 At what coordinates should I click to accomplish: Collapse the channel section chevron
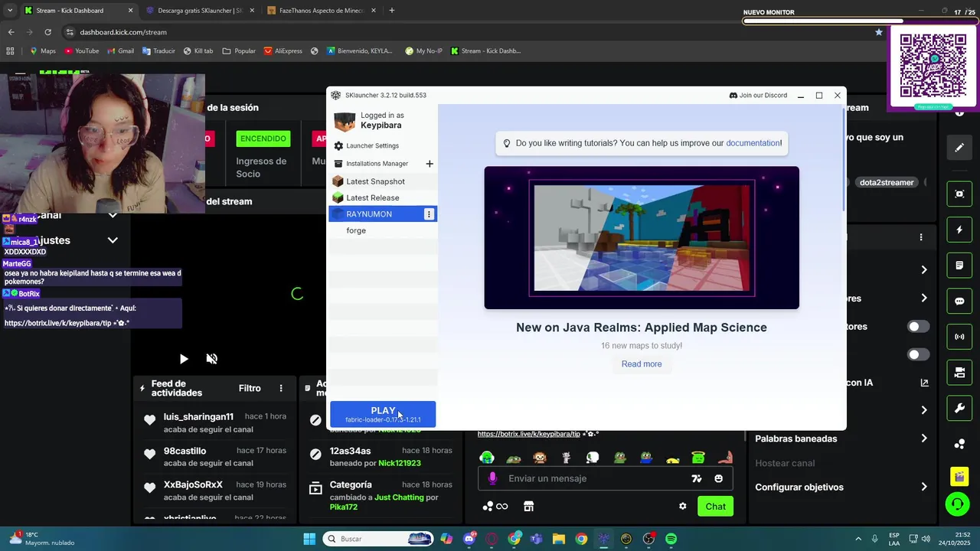point(113,215)
